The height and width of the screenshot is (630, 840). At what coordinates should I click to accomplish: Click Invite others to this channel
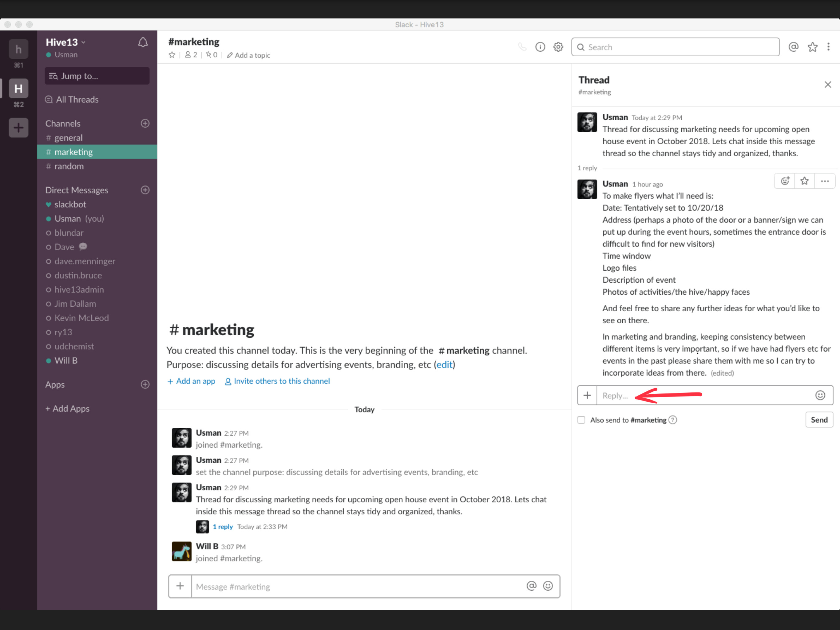pos(277,381)
